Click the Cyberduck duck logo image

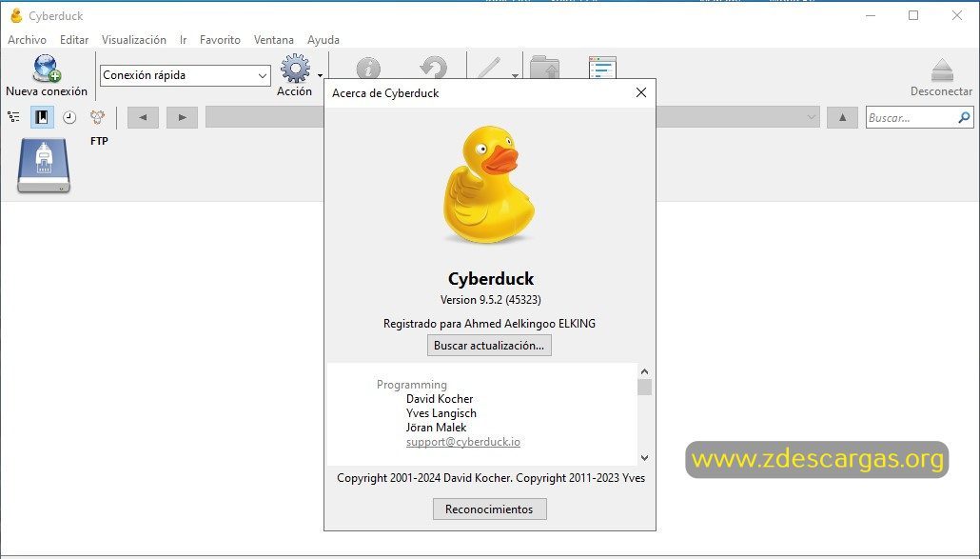[489, 185]
